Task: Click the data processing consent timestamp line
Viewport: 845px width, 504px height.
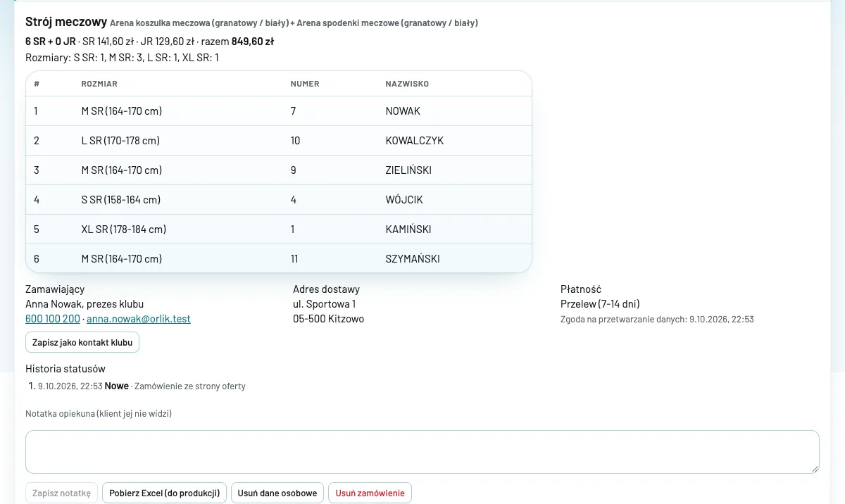Action: pos(657,319)
